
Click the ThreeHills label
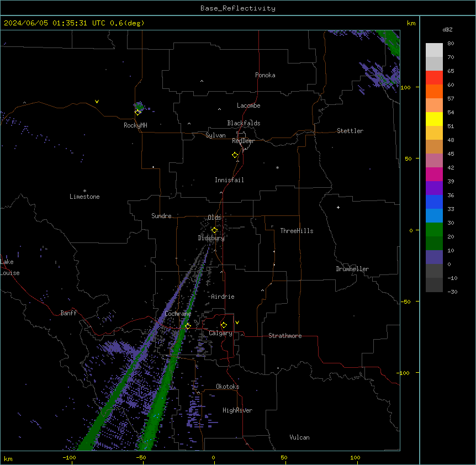(x=297, y=231)
